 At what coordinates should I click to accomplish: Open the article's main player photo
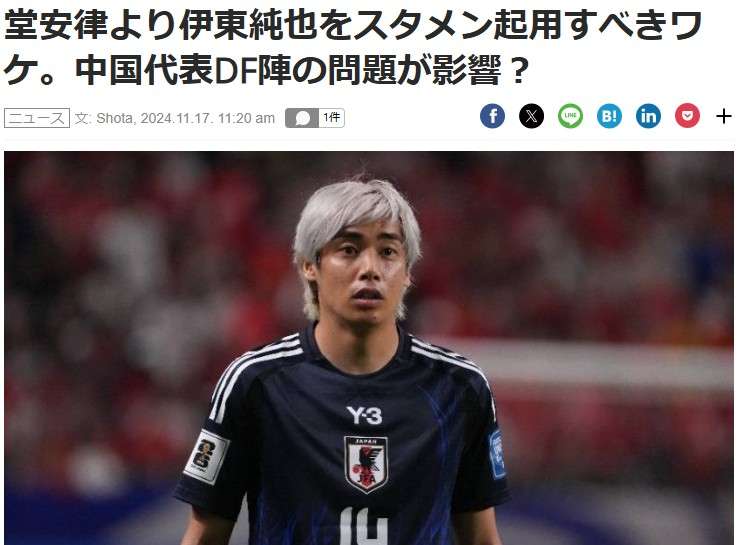tap(369, 348)
